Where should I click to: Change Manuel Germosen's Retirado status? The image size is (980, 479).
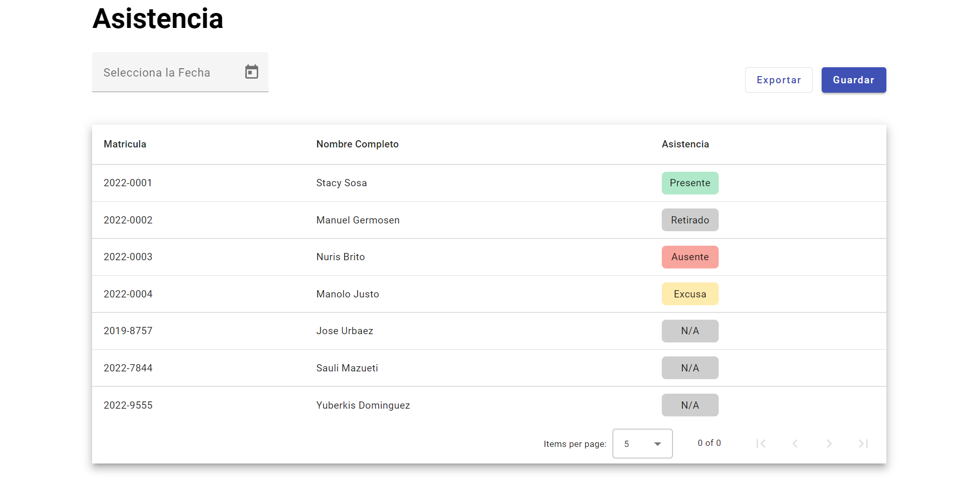click(690, 220)
